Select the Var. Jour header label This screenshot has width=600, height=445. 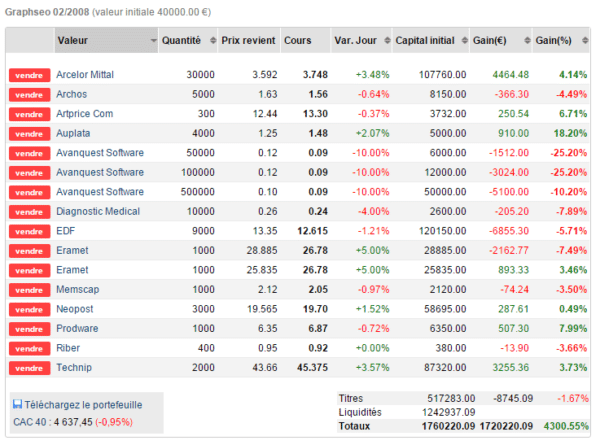(x=355, y=40)
